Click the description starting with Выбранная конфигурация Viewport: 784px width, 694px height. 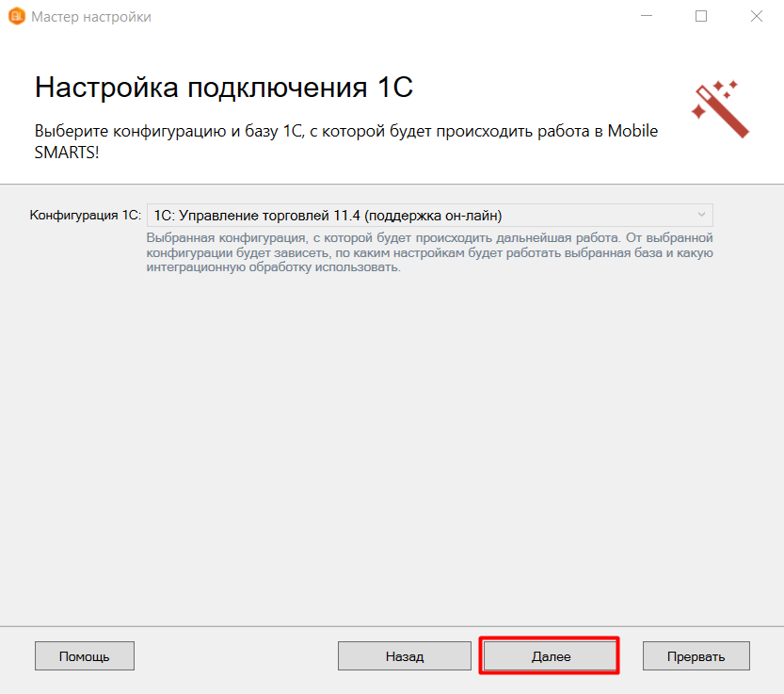pos(429,252)
